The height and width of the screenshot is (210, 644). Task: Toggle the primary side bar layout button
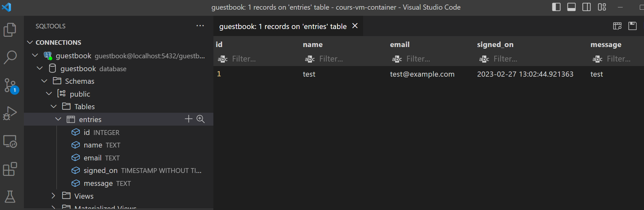coord(556,7)
